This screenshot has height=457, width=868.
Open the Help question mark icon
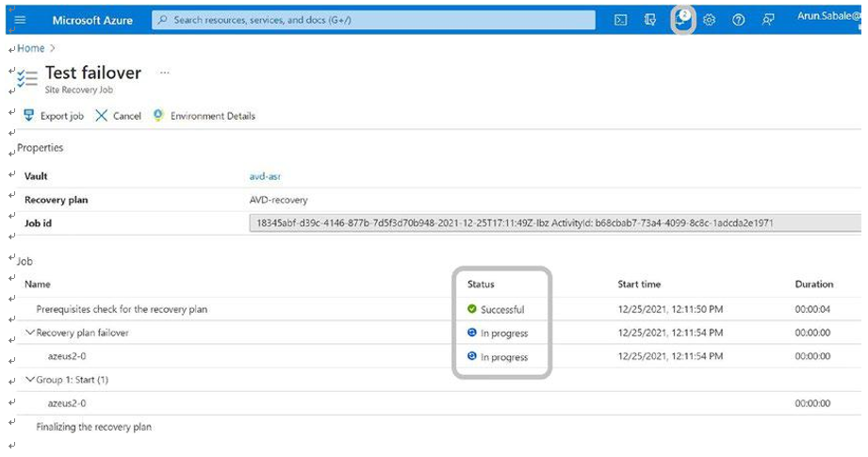[739, 20]
